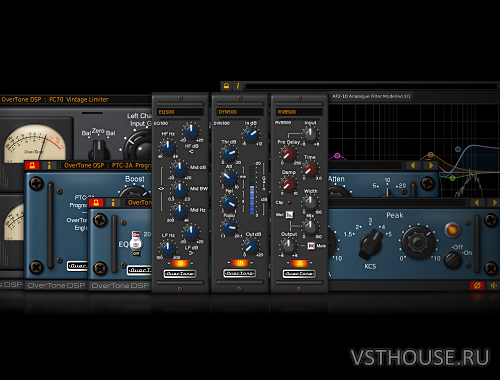Screen dimensions: 500x380
Task: Toggle the Mute checkbox on RVB500
Action: click(x=311, y=246)
